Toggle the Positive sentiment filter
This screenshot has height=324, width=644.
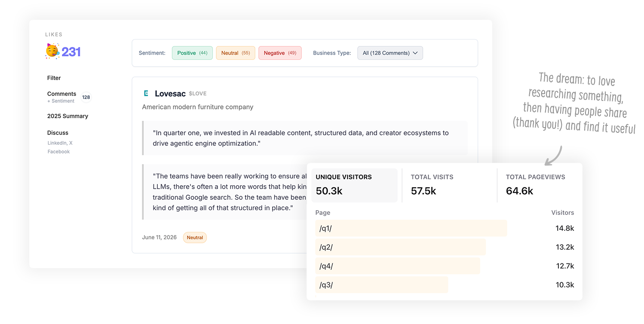192,53
